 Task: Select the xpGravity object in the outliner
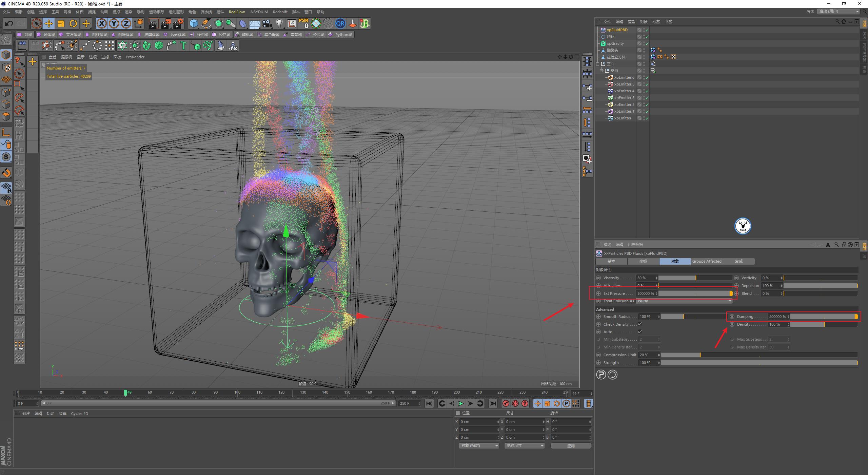click(x=616, y=43)
